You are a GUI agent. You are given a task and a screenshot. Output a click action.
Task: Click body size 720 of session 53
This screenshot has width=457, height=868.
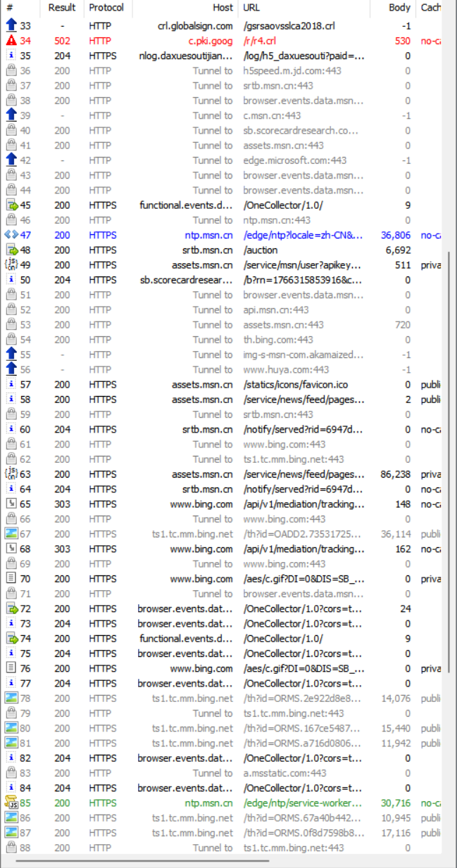[403, 325]
